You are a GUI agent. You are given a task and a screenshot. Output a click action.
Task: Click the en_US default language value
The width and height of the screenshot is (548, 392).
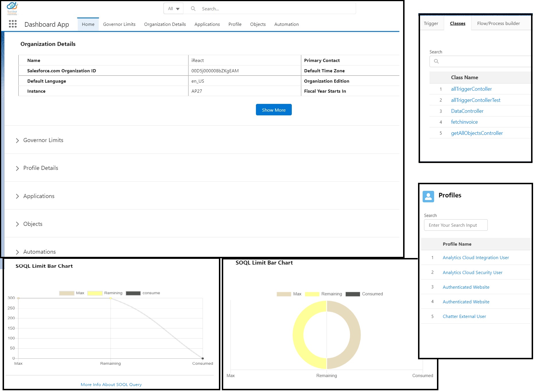click(198, 81)
